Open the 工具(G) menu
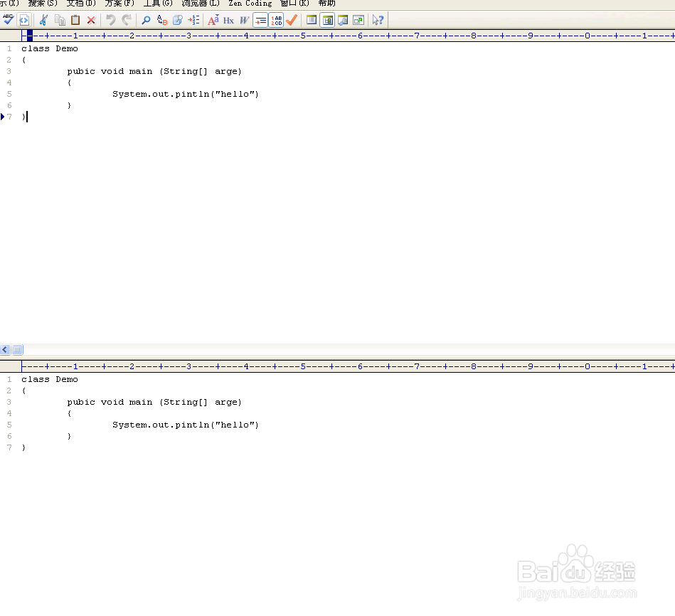Screen dimensions: 675x616 pyautogui.click(x=158, y=4)
